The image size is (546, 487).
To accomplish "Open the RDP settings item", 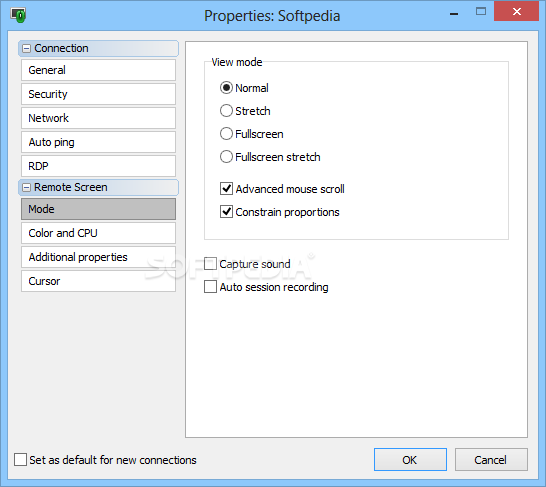I will [98, 166].
